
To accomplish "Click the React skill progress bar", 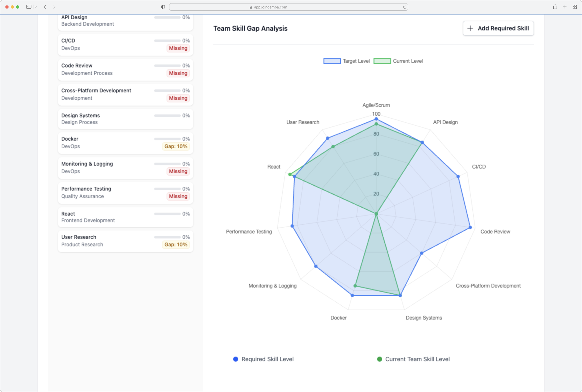I will click(167, 214).
